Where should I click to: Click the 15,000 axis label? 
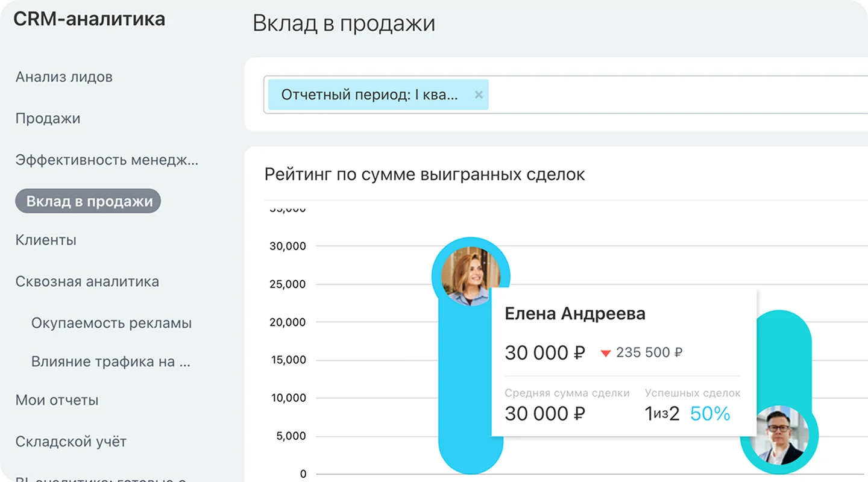pyautogui.click(x=288, y=360)
